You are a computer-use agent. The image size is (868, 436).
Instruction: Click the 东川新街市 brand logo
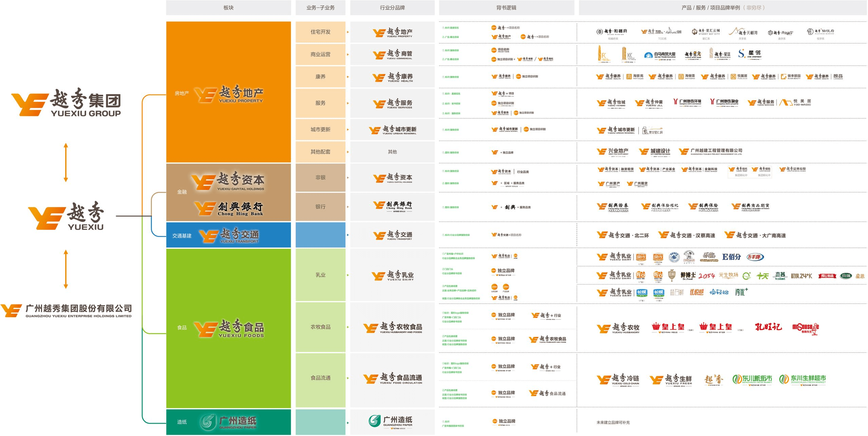pos(752,380)
